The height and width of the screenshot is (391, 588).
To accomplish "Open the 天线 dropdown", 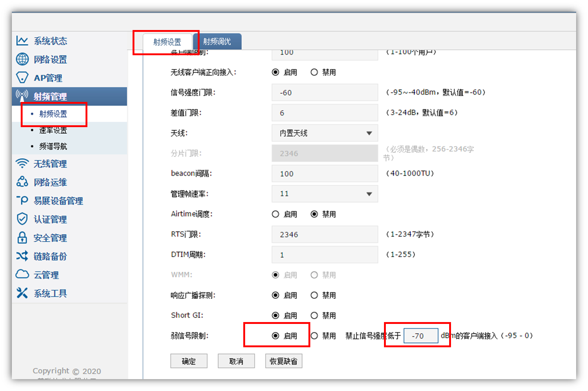I will click(325, 133).
